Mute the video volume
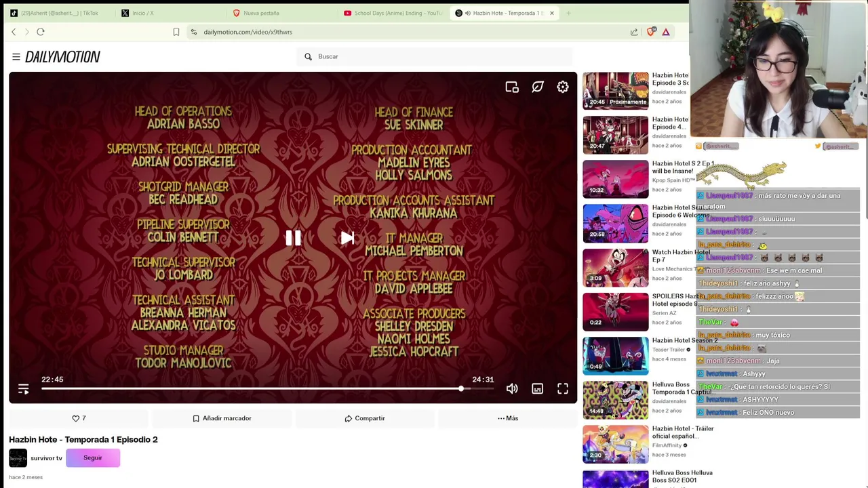868x488 pixels. tap(512, 389)
